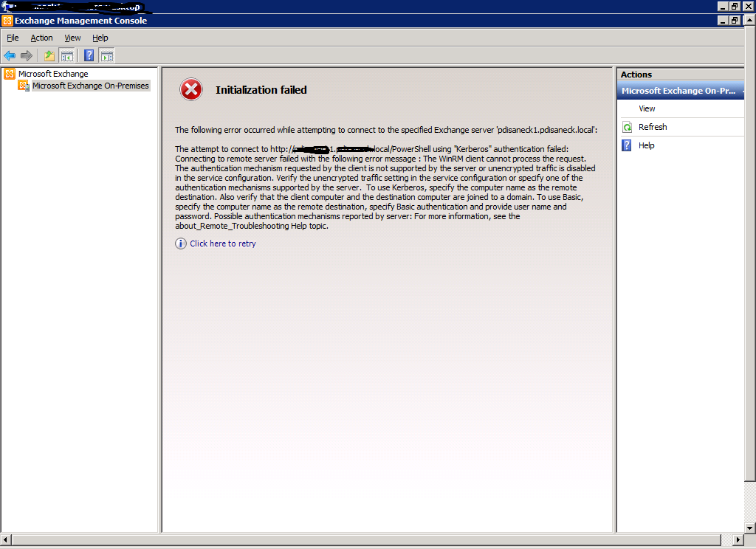Select Microsoft Exchange On-Premises tree node
This screenshot has height=549, width=756.
91,86
